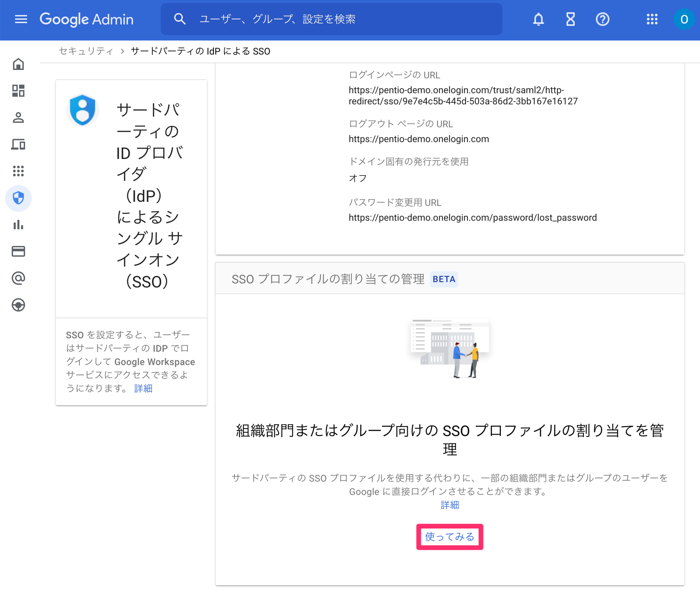Click the 詳細 link under the SSO profile assignment text
The height and width of the screenshot is (593, 700).
click(x=450, y=505)
